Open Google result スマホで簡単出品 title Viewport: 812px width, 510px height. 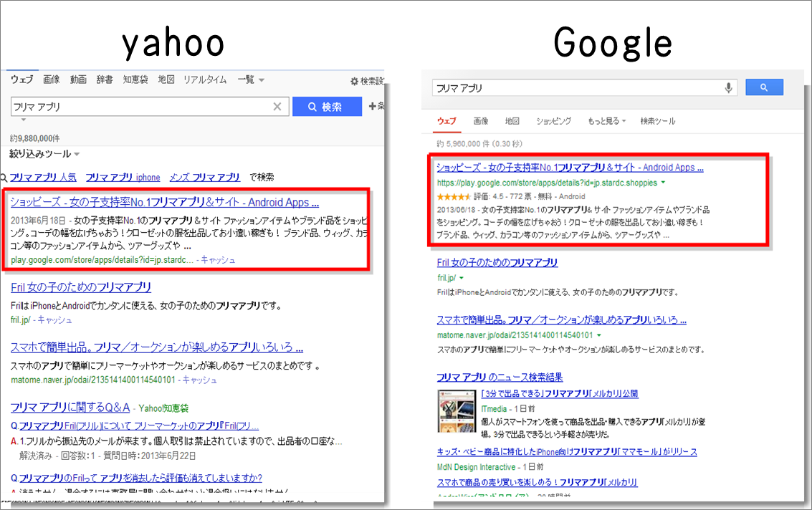click(x=561, y=320)
